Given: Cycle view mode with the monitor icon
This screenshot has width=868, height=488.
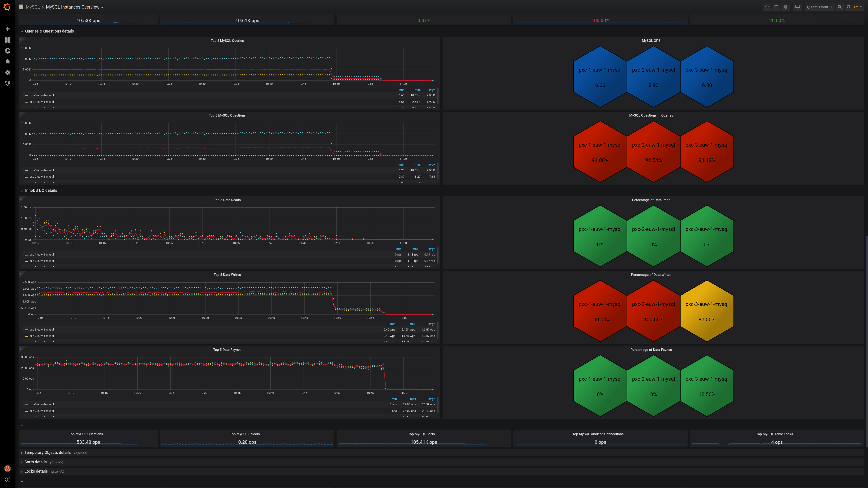Looking at the screenshot, I should coord(797,7).
